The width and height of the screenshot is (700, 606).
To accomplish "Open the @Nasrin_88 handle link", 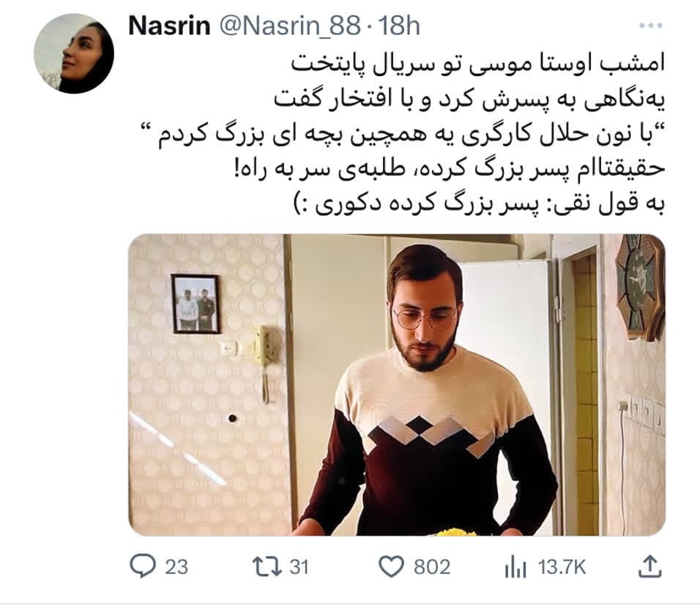I will coord(290,27).
